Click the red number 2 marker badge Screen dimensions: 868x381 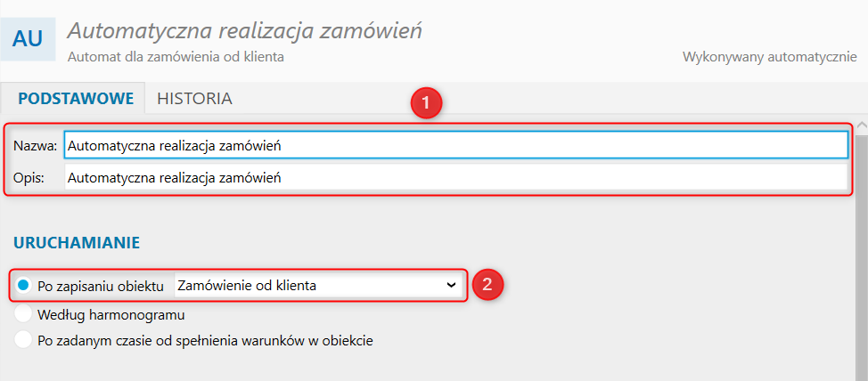(487, 285)
